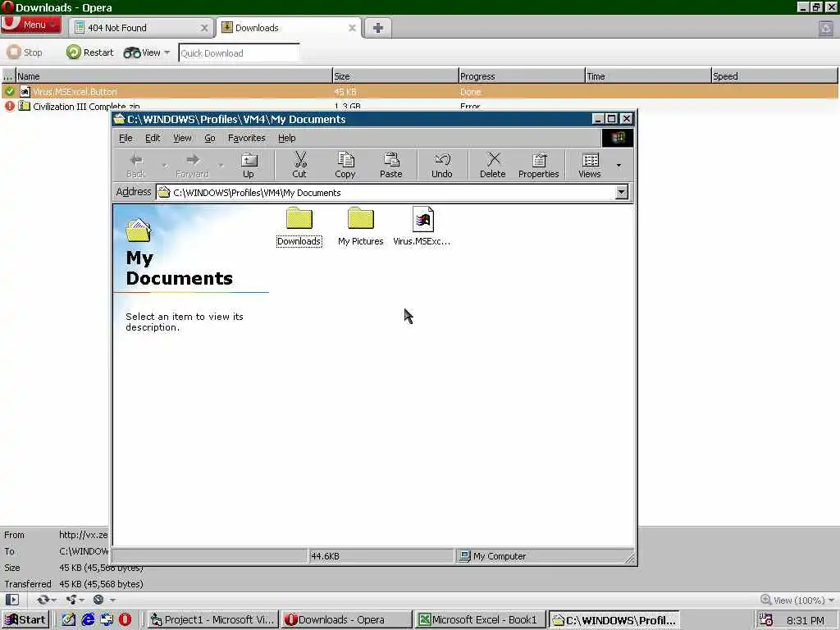Switch to Project1 - Microsoft Vi... taskbar button
The height and width of the screenshot is (630, 840).
(x=212, y=620)
